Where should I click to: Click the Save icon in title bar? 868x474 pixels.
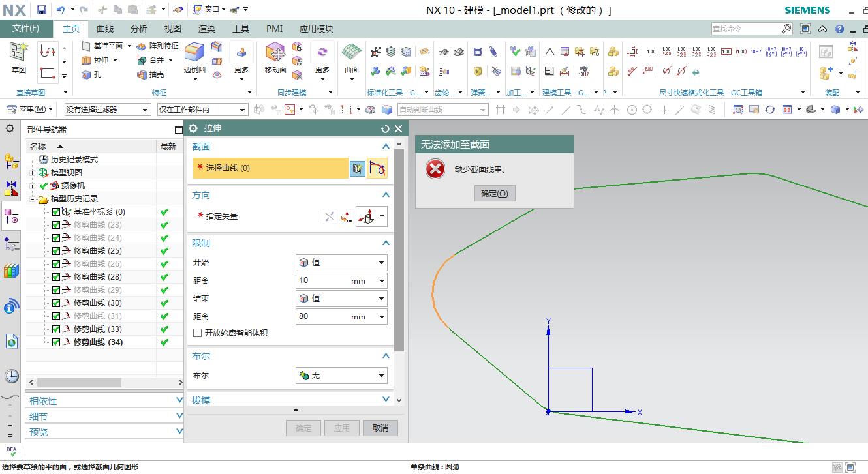42,10
